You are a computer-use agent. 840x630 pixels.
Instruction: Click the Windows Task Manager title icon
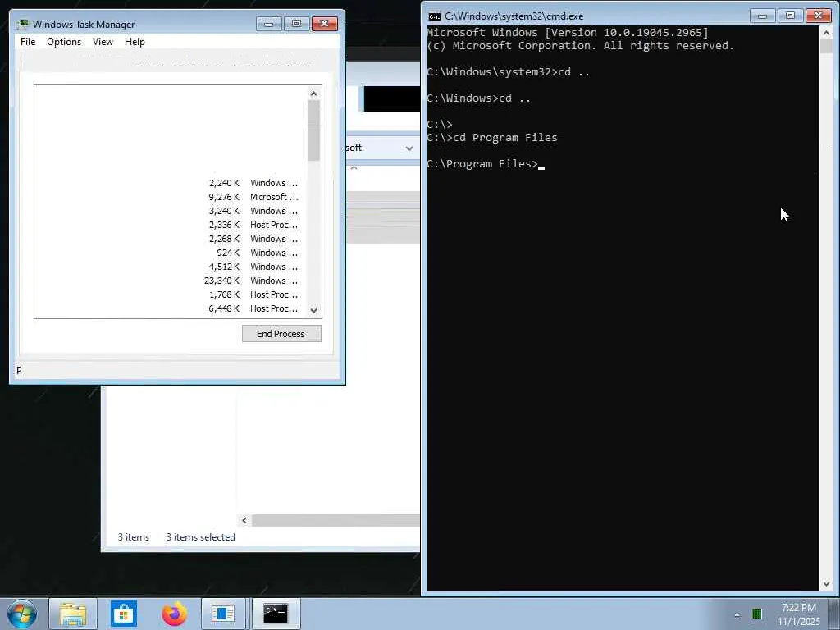tap(22, 24)
